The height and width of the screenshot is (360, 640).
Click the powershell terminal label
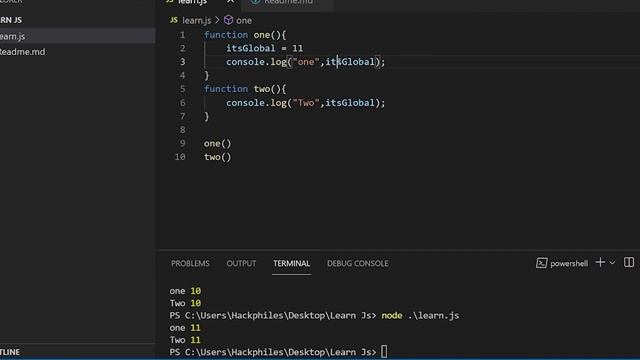point(569,264)
